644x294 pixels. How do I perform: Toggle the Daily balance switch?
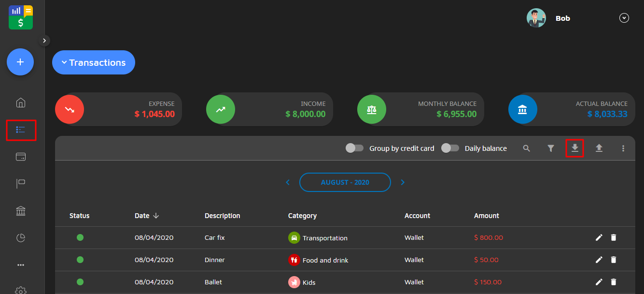450,148
